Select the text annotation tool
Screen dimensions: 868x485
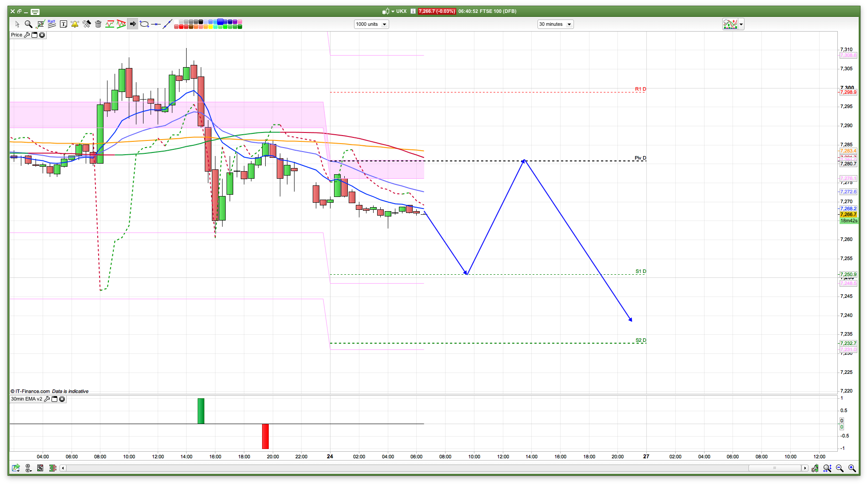64,24
